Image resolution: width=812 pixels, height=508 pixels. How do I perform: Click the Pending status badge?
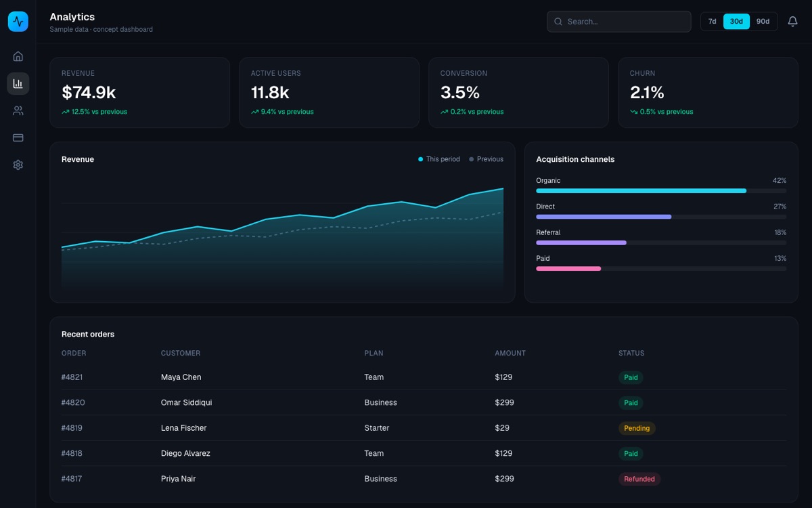click(637, 428)
